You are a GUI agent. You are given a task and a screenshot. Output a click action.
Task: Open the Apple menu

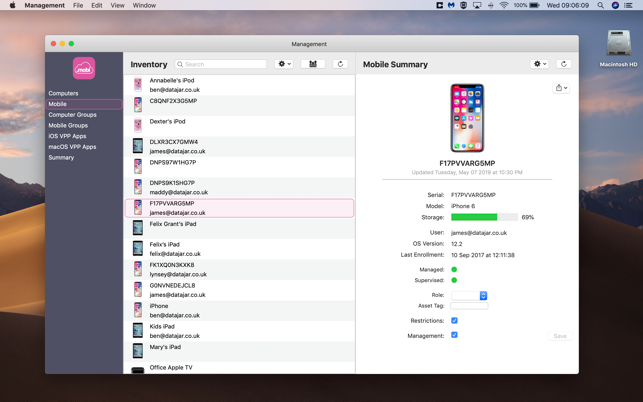[x=12, y=5]
